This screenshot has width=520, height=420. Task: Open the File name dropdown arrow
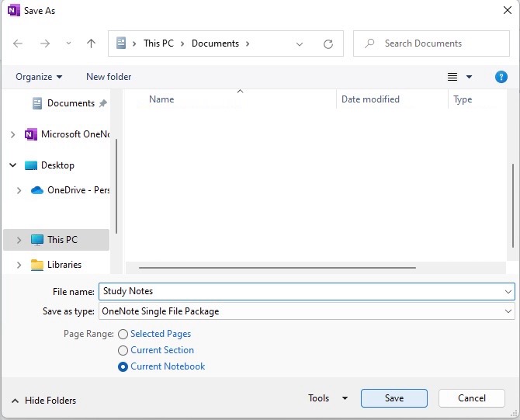(508, 292)
